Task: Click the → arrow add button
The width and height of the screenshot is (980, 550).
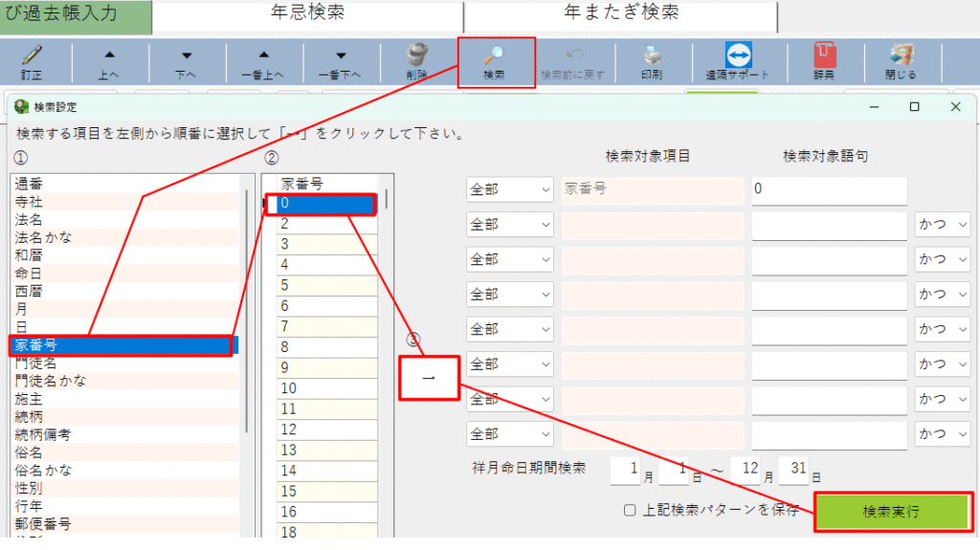Action: 429,378
